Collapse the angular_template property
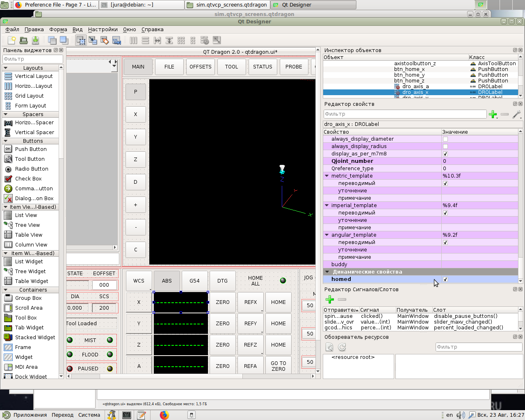The height and width of the screenshot is (420, 525). pos(327,235)
